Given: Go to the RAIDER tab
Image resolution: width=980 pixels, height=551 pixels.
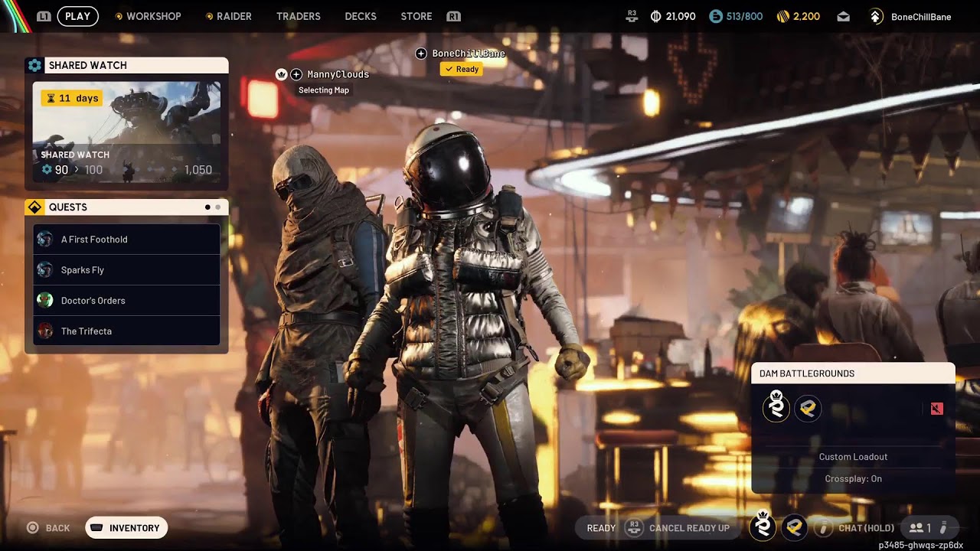Looking at the screenshot, I should 234,16.
